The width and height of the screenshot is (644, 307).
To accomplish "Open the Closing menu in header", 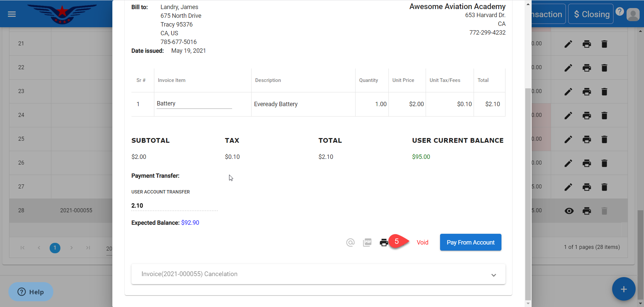I will pyautogui.click(x=591, y=14).
